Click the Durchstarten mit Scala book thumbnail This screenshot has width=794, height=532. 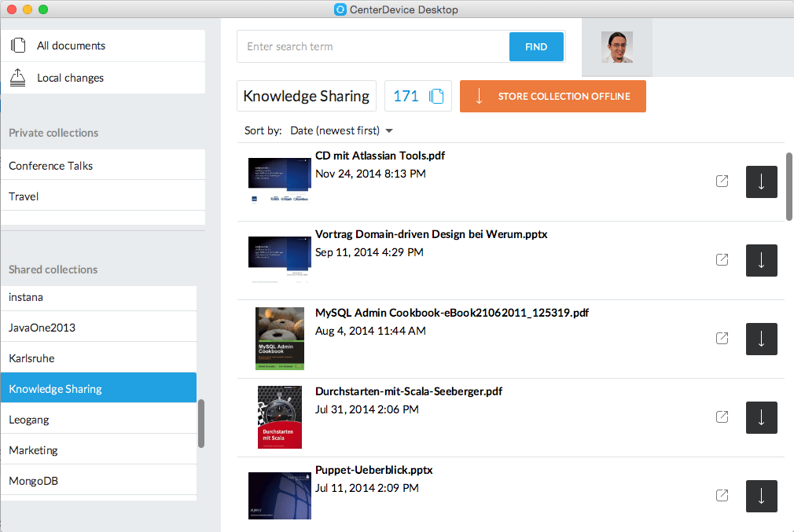tap(280, 417)
